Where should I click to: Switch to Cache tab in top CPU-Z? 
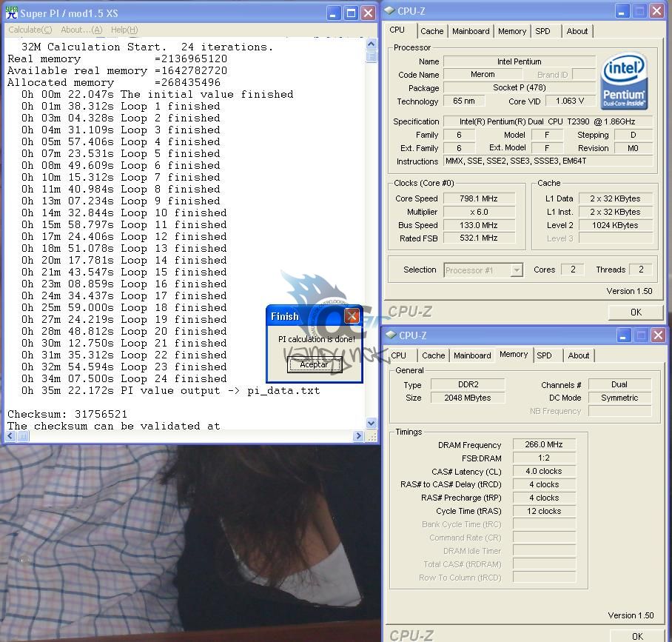pyautogui.click(x=432, y=31)
